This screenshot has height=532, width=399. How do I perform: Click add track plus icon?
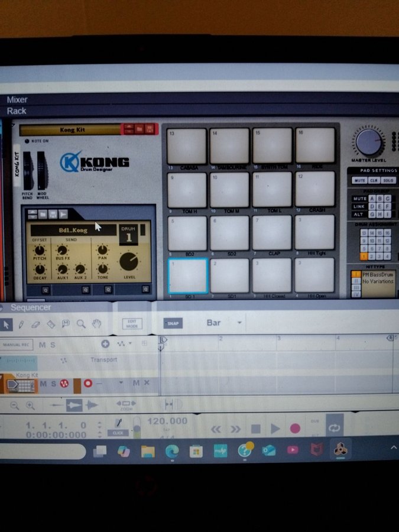[105, 343]
